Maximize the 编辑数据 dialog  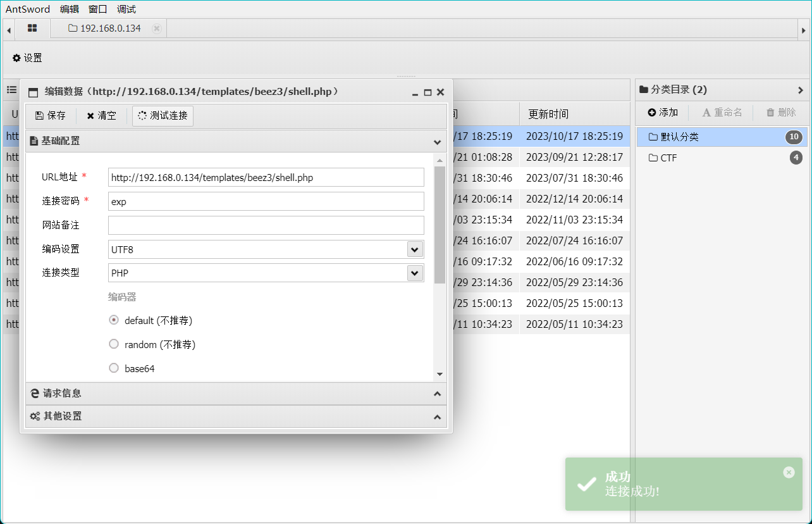coord(428,92)
